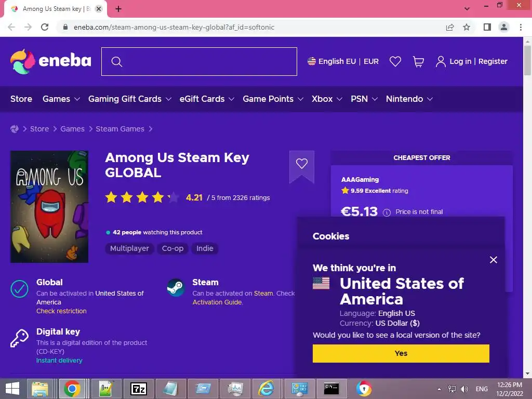Open Chrome profile menu
The image size is (532, 399).
coord(504,27)
